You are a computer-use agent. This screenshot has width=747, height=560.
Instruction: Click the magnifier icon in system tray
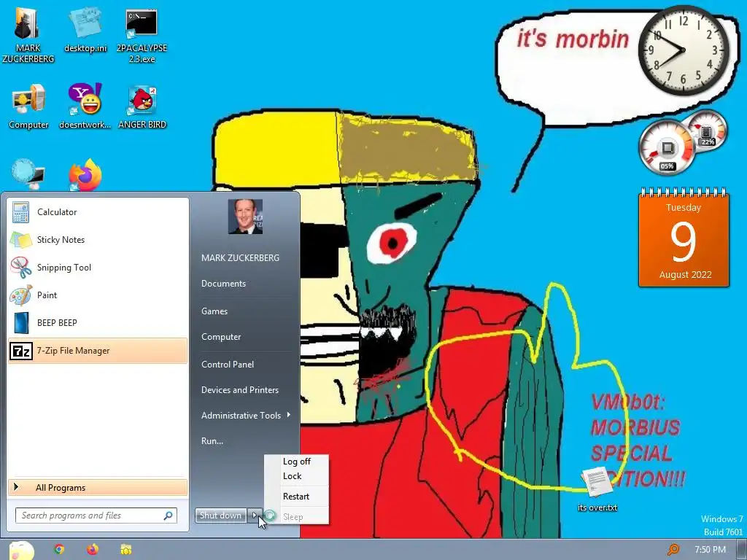pos(673,550)
